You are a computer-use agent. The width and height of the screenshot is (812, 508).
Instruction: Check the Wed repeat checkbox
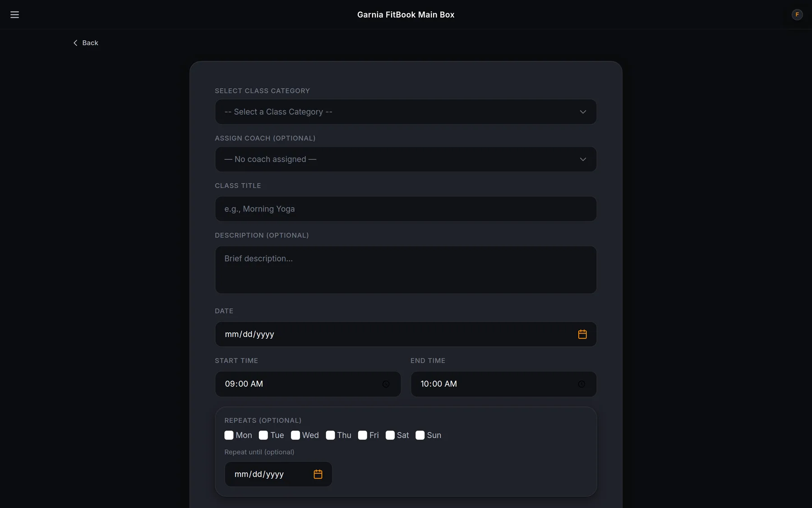click(295, 435)
